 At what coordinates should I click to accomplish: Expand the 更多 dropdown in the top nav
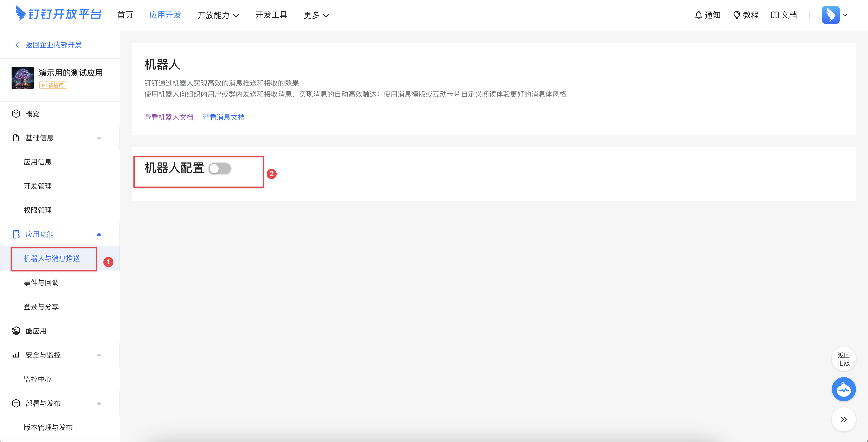[x=316, y=15]
